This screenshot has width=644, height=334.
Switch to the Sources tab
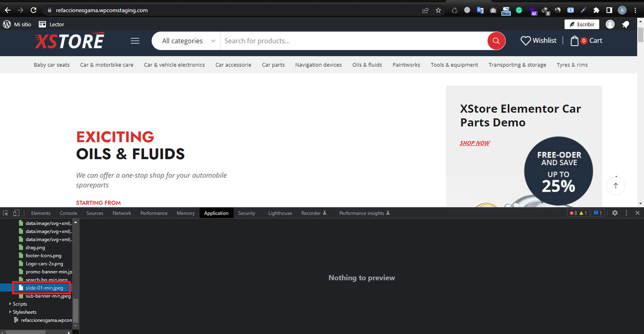(95, 213)
